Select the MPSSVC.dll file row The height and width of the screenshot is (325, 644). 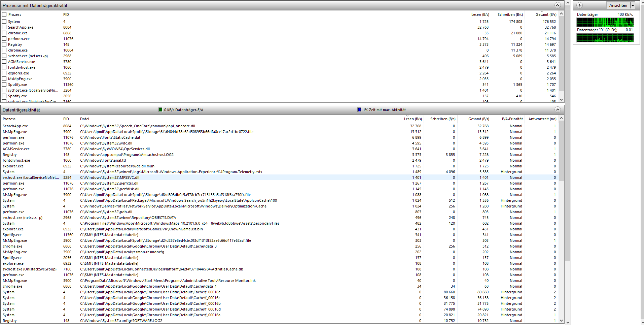pyautogui.click(x=279, y=177)
